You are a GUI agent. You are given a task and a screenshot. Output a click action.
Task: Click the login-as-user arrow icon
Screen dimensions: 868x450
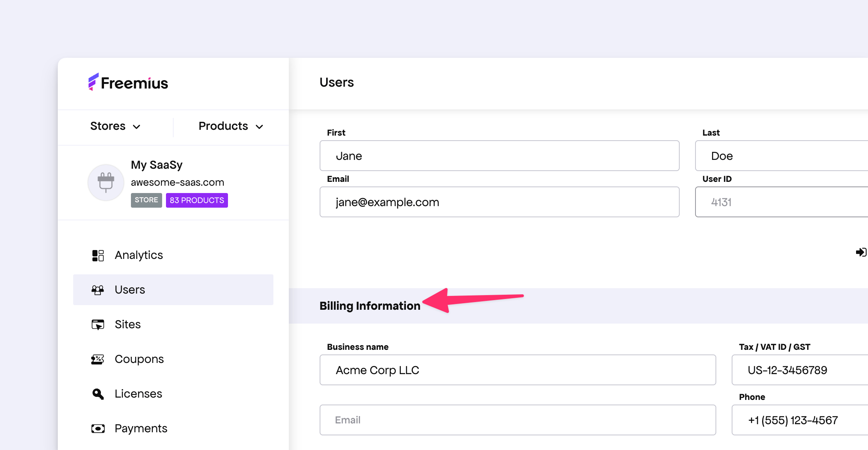pos(861,252)
